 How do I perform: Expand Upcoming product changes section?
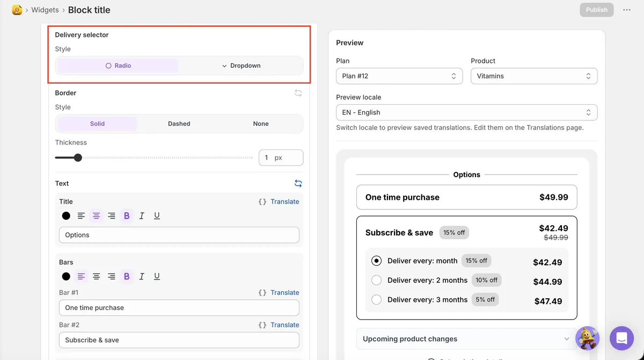(x=467, y=339)
